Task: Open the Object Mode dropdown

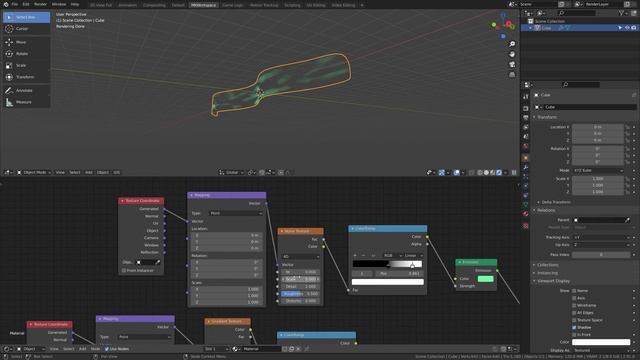Action: [34, 173]
